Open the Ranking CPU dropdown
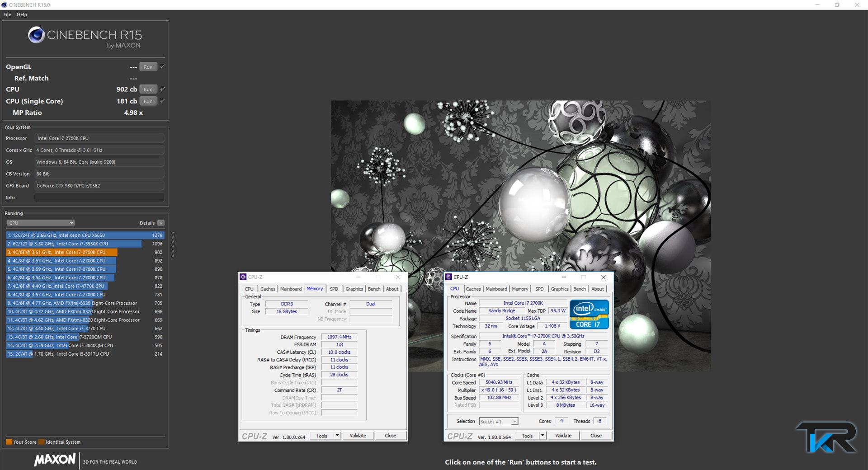 pos(41,223)
